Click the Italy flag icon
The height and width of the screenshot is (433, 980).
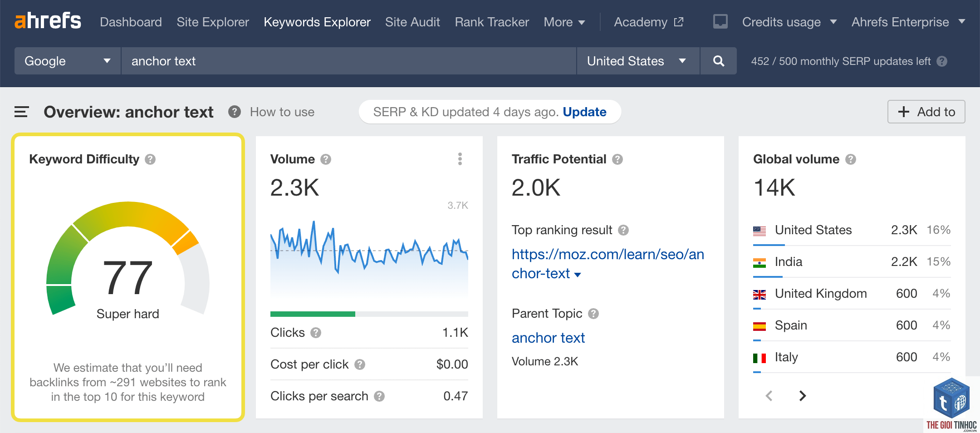click(759, 358)
